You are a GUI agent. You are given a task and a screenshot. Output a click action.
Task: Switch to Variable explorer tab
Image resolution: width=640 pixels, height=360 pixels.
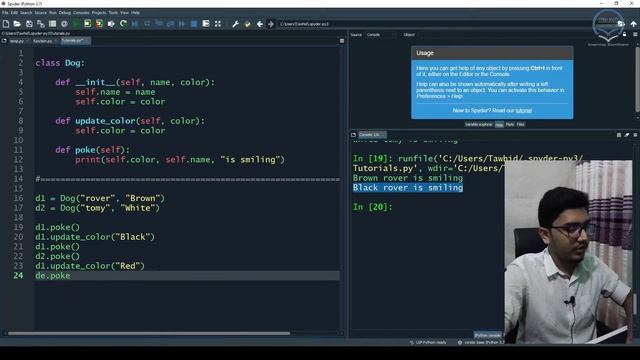478,124
